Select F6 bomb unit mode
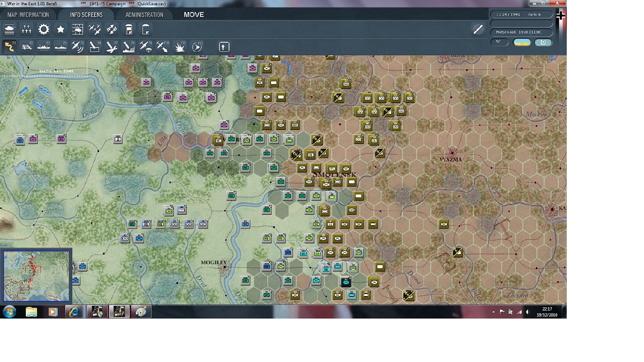 click(x=95, y=47)
